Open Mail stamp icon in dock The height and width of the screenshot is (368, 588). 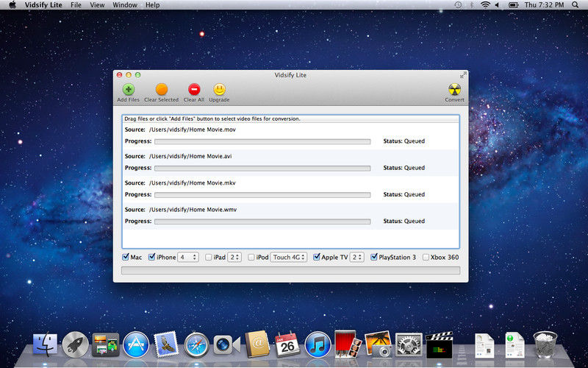tap(166, 344)
